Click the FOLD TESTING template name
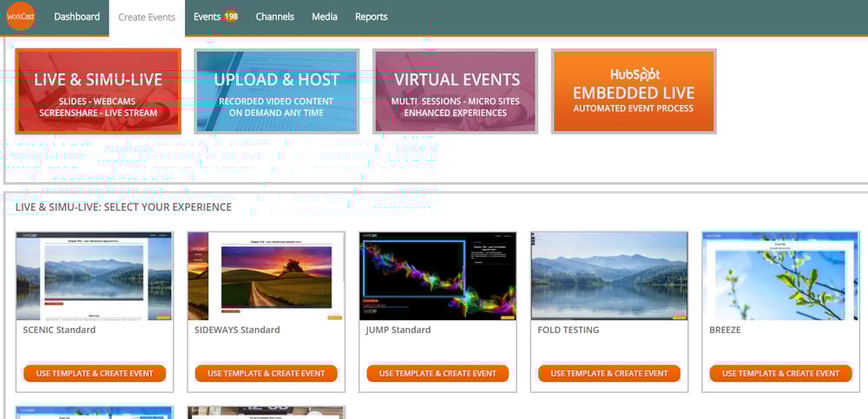Viewport: 868px width, 419px height. (568, 330)
